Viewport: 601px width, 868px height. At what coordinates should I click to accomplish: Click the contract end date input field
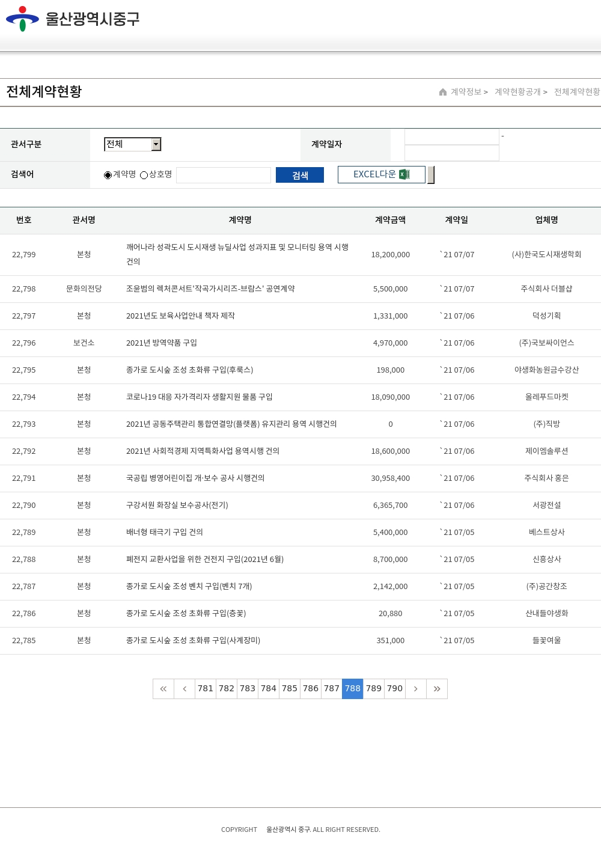click(452, 153)
